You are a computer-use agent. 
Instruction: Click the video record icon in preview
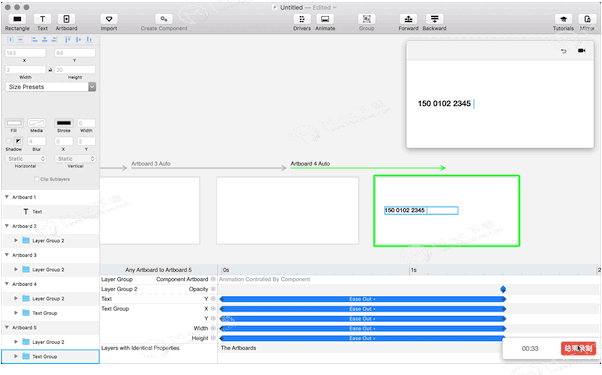point(582,51)
